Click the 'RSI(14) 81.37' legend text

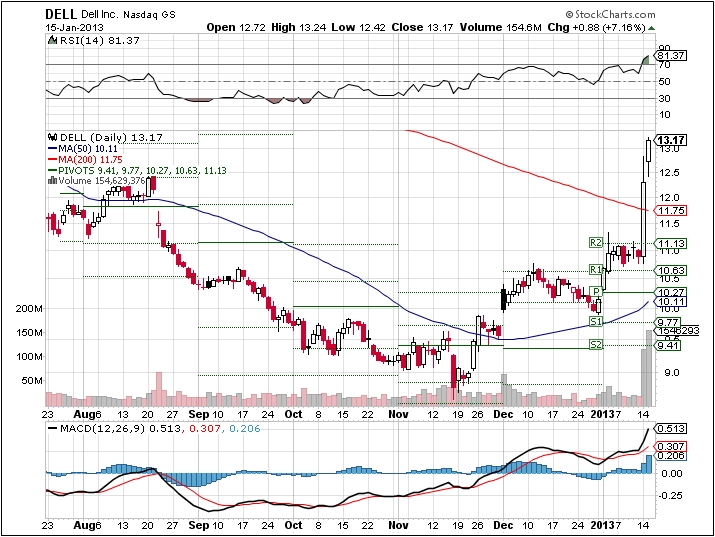point(99,40)
